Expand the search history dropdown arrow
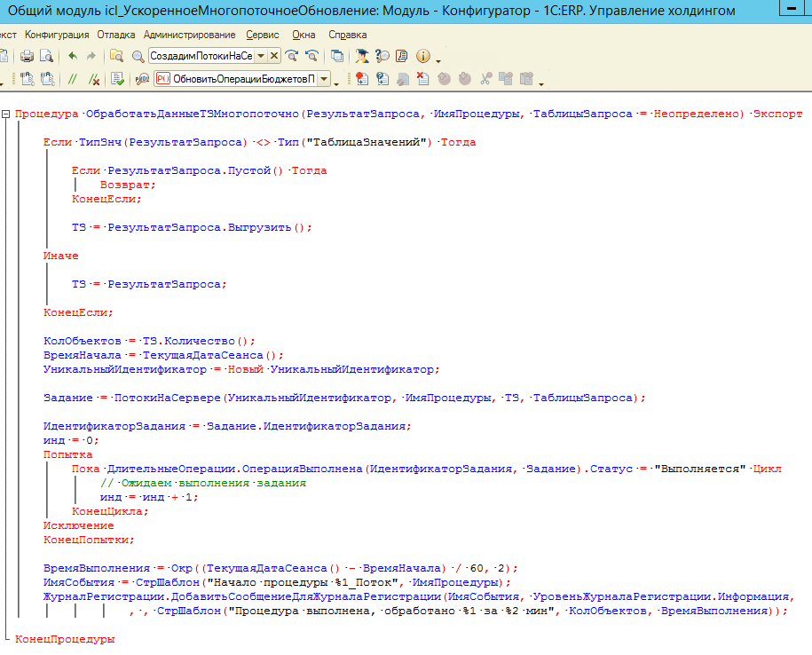 tap(261, 55)
